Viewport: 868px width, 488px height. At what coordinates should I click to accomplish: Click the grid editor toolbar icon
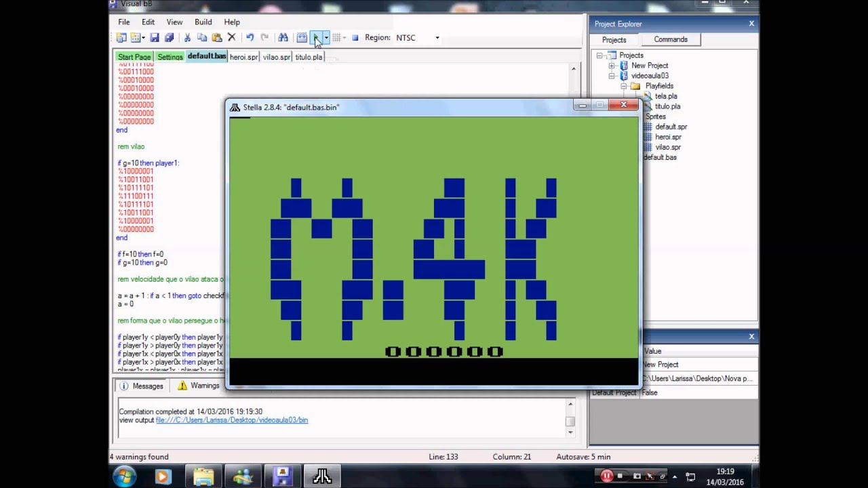[x=336, y=38]
